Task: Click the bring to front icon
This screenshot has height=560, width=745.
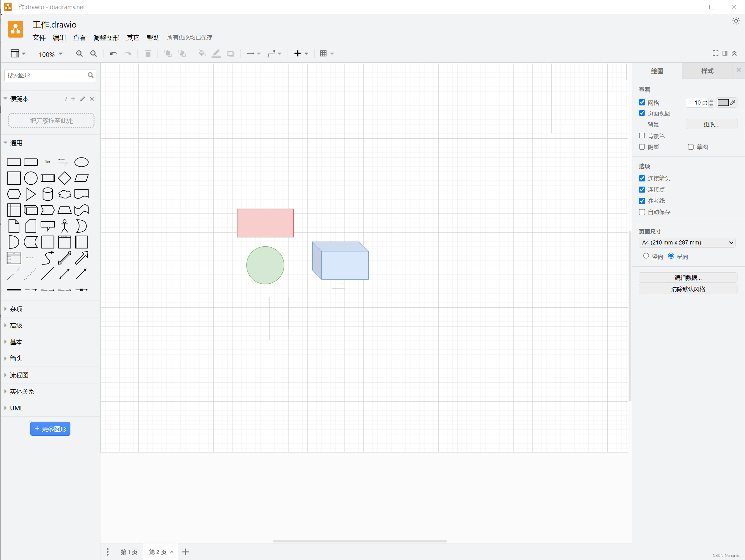Action: coord(168,54)
